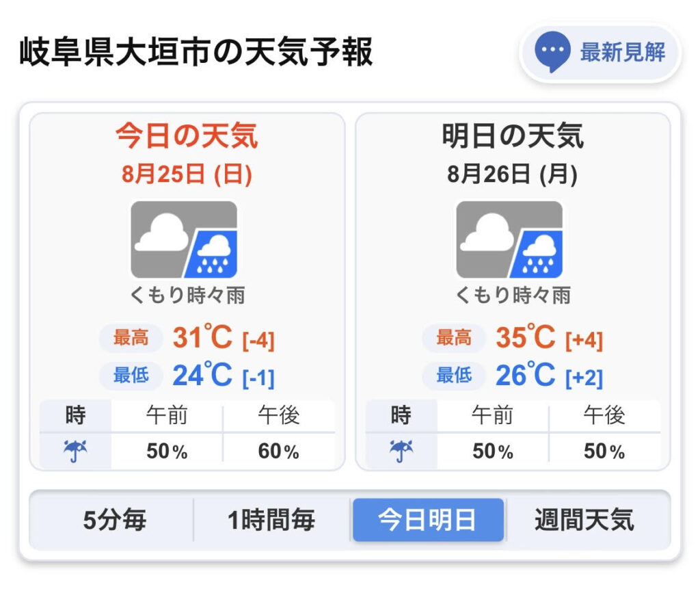Click the umbrella icon in today's table
700x602 pixels.
pos(75,451)
